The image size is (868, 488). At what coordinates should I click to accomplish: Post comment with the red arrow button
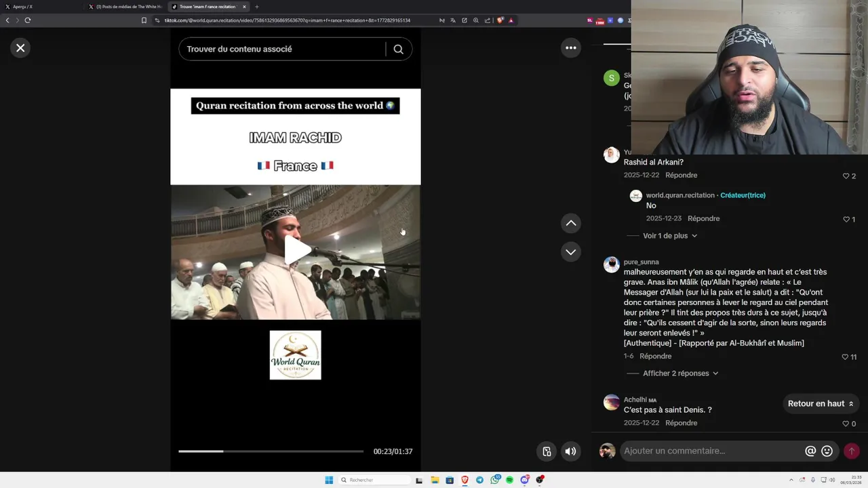852,451
